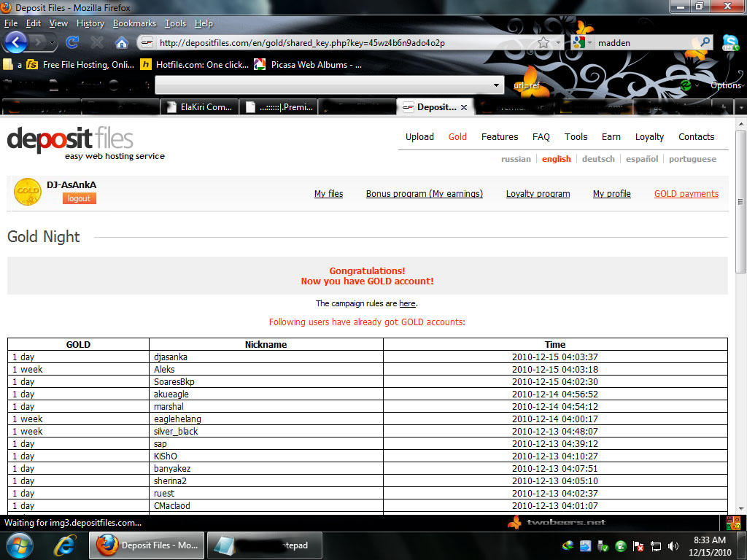The image size is (747, 560).
Task: Open the Edit menu
Action: point(34,23)
